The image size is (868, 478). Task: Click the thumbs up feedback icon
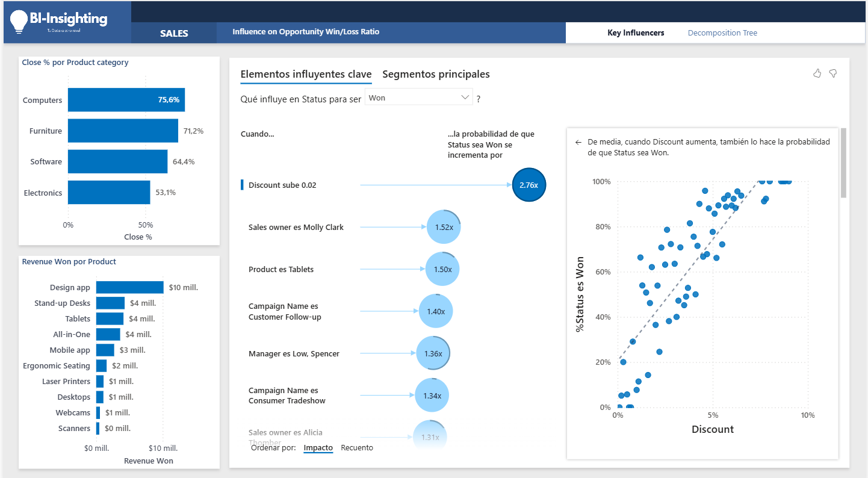[817, 73]
